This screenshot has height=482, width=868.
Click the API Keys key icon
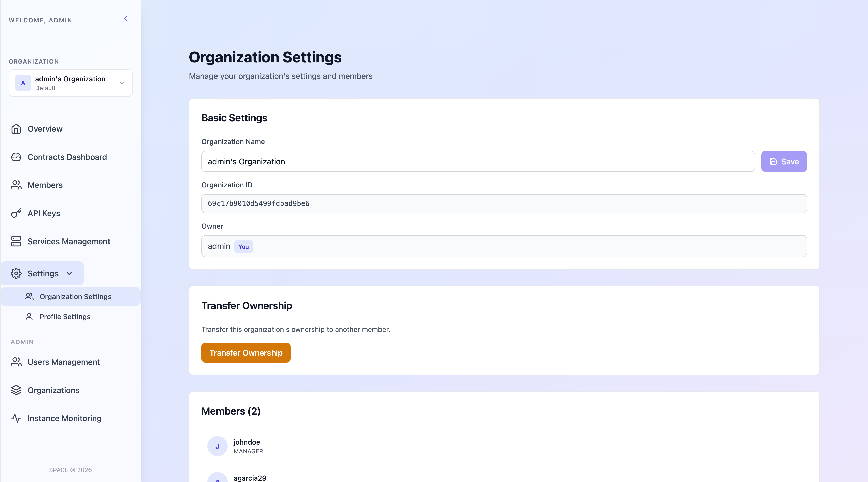[16, 213]
